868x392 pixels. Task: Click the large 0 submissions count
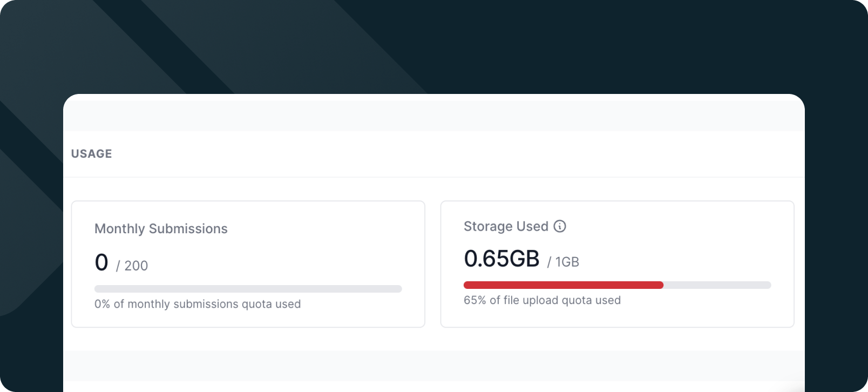(x=101, y=263)
